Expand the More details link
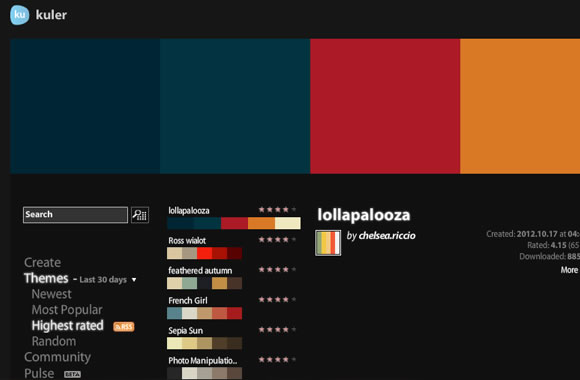 coord(569,270)
